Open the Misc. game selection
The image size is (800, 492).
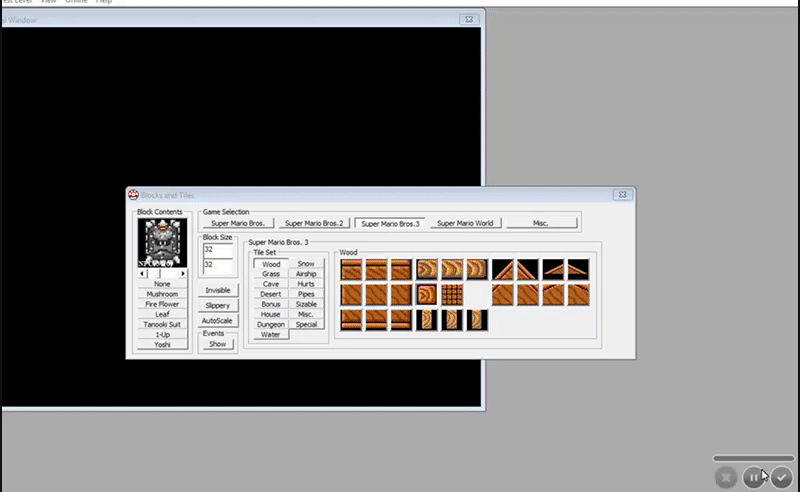(x=541, y=223)
